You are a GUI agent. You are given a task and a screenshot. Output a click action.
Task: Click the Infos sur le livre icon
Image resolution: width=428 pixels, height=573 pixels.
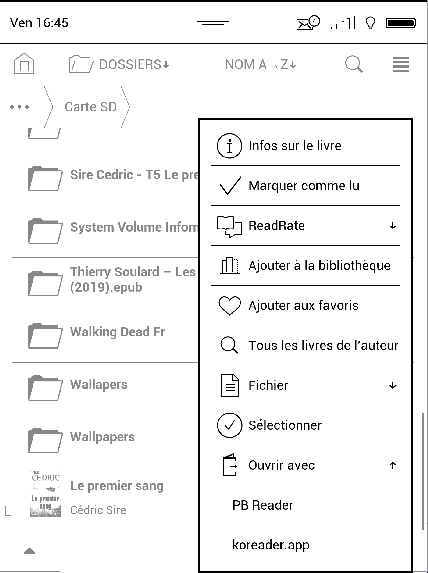point(229,145)
